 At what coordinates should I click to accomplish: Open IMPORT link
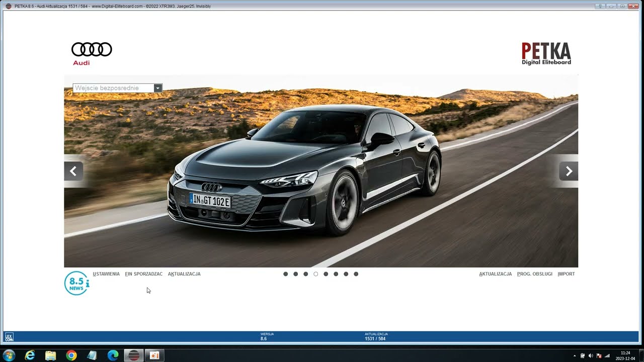coord(566,274)
